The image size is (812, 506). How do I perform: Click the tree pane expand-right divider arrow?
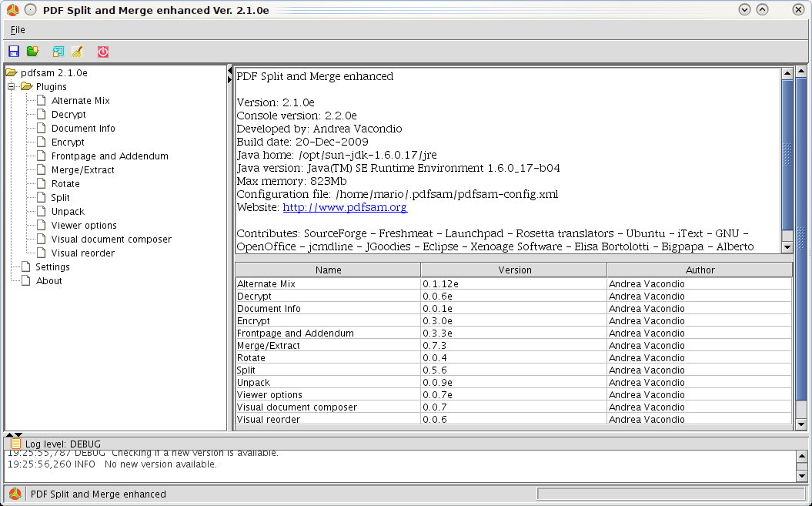pos(229,79)
